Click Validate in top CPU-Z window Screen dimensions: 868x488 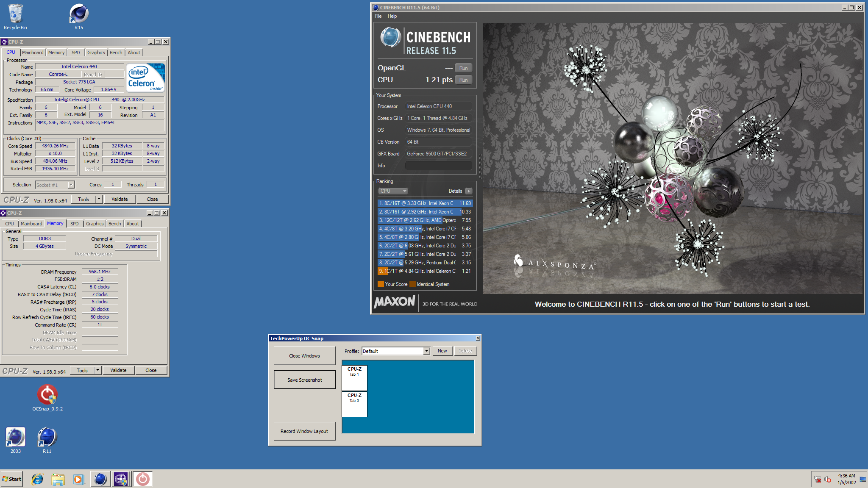120,199
